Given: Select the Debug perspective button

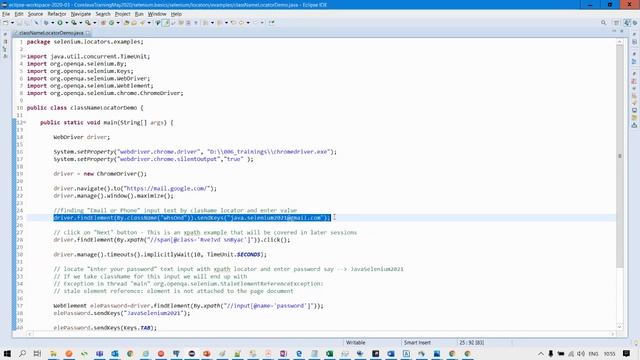Looking at the screenshot, I should click(x=635, y=23).
